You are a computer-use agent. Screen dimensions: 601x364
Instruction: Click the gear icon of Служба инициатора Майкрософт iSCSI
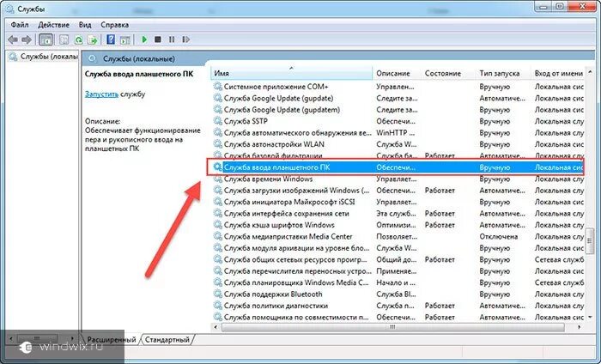click(x=218, y=202)
